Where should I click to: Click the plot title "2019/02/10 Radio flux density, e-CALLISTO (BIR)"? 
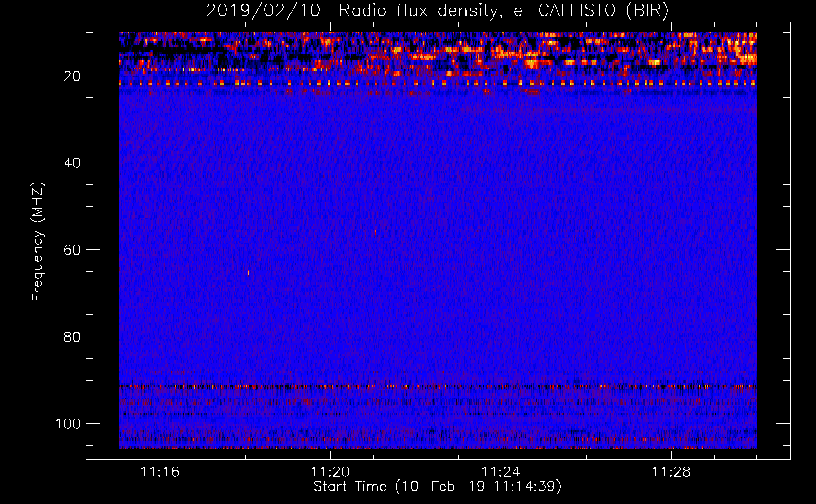tap(437, 10)
